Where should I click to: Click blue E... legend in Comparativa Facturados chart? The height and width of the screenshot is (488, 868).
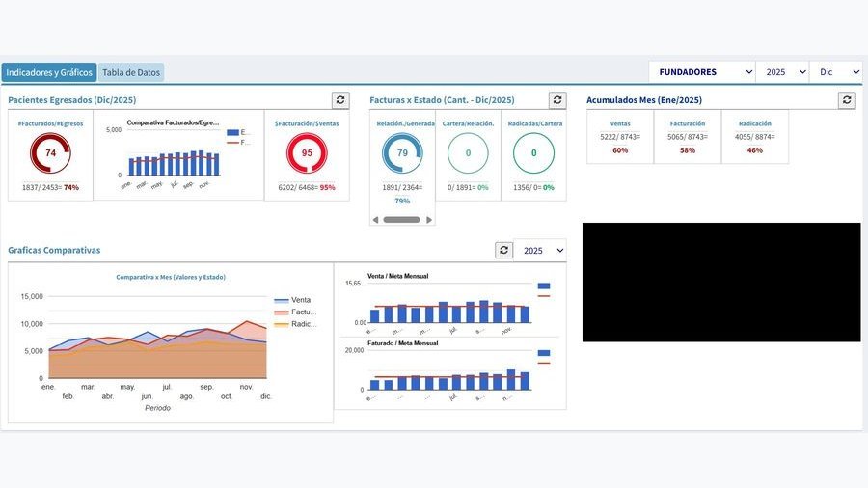238,132
